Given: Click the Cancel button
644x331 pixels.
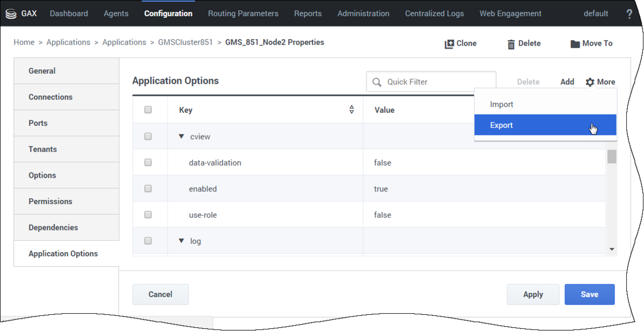Looking at the screenshot, I should click(160, 294).
